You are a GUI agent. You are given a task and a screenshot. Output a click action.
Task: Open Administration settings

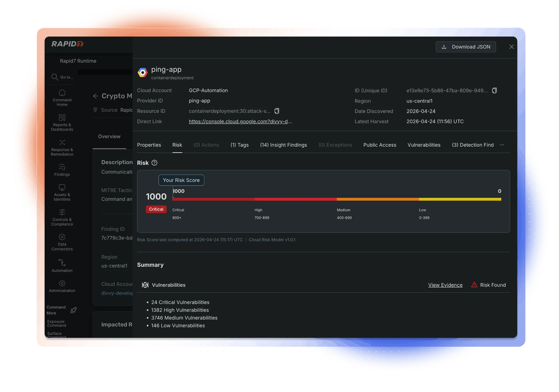[62, 286]
